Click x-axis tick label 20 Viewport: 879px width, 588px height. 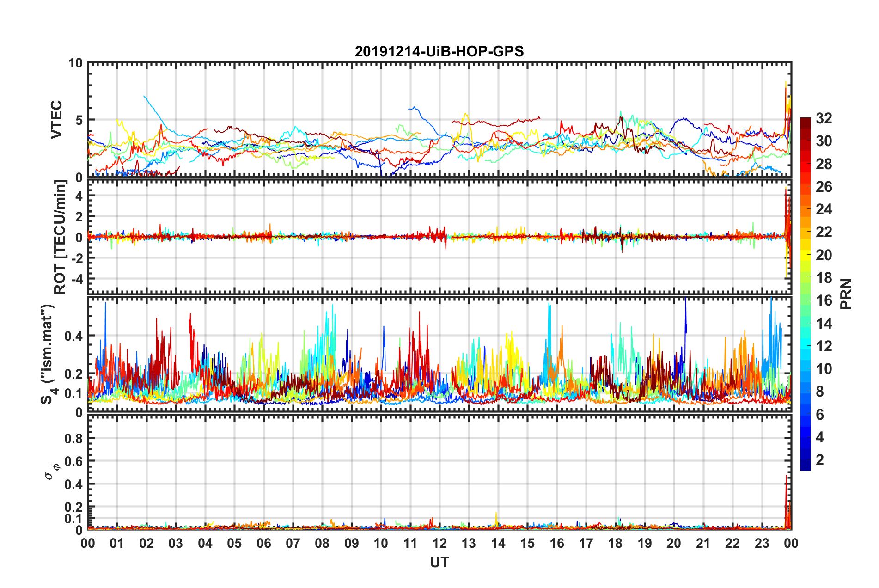[x=674, y=544]
